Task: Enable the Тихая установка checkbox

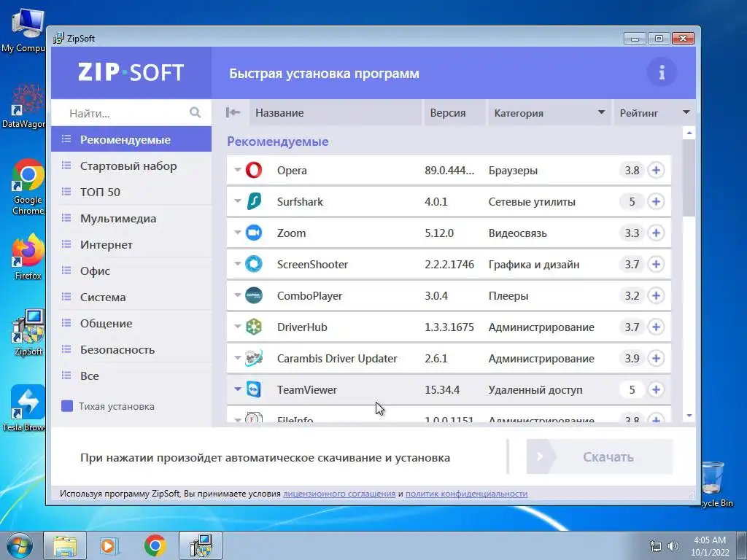Action: [67, 406]
